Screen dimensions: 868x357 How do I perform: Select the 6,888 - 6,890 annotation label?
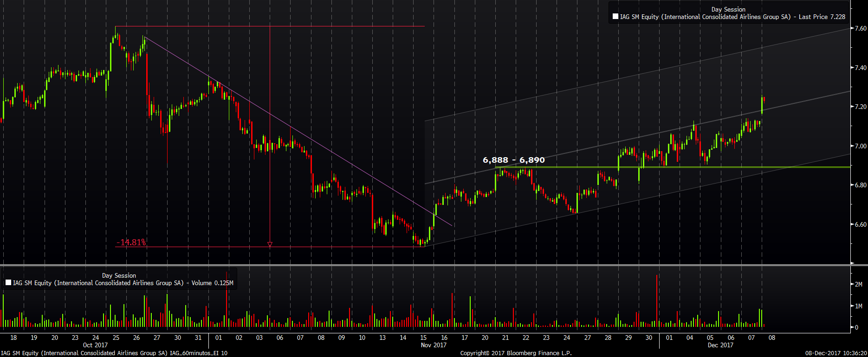coord(514,160)
